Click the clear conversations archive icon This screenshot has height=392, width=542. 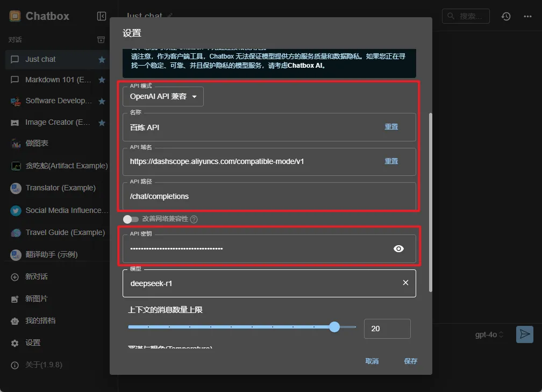101,40
